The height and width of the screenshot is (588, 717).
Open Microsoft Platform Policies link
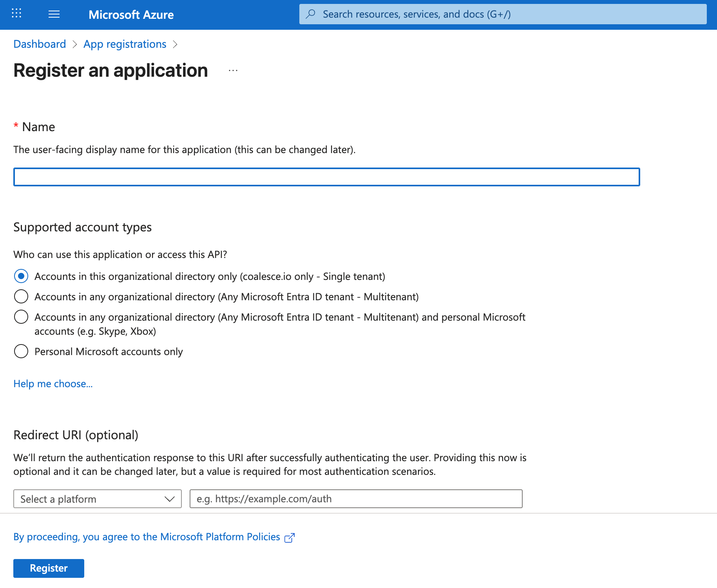point(147,537)
